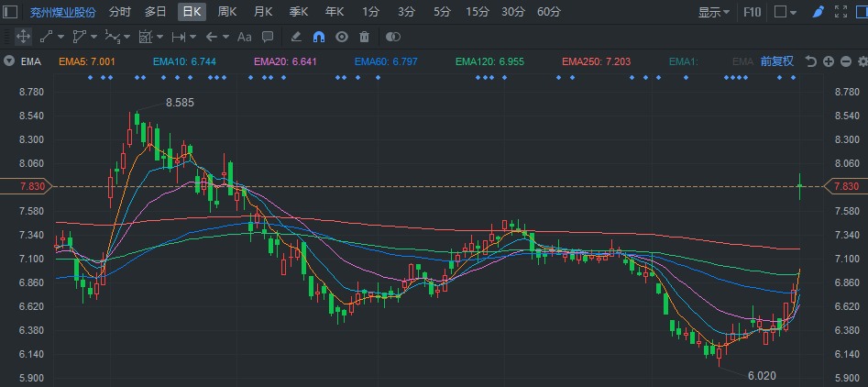The height and width of the screenshot is (387, 868).
Task: Click the red EMA250: 7.203 value
Action: point(596,61)
